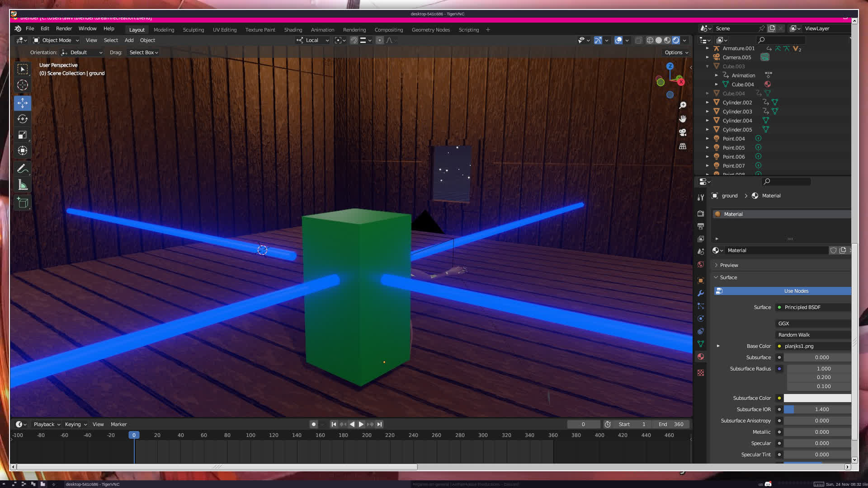
Task: Click the camera view icon in viewport
Action: tap(683, 132)
